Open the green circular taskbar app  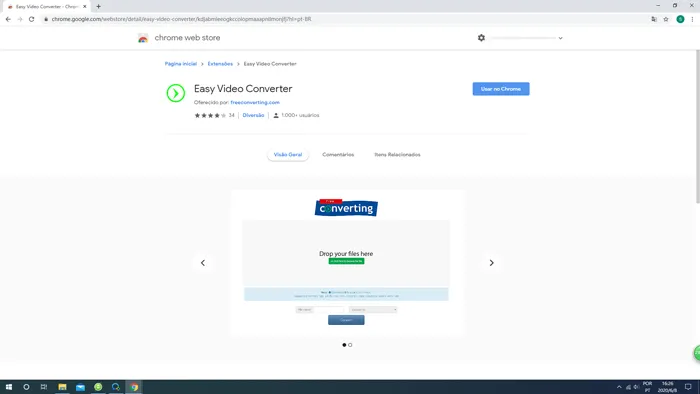click(98, 387)
